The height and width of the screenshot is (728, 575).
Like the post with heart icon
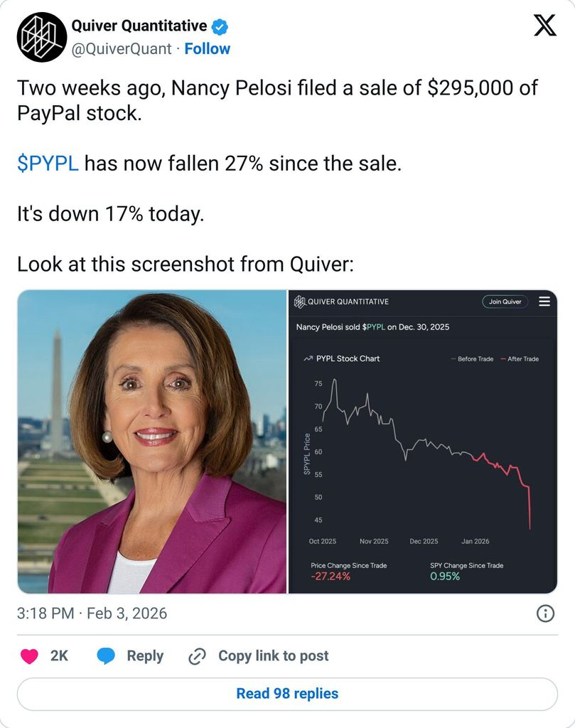pos(29,656)
